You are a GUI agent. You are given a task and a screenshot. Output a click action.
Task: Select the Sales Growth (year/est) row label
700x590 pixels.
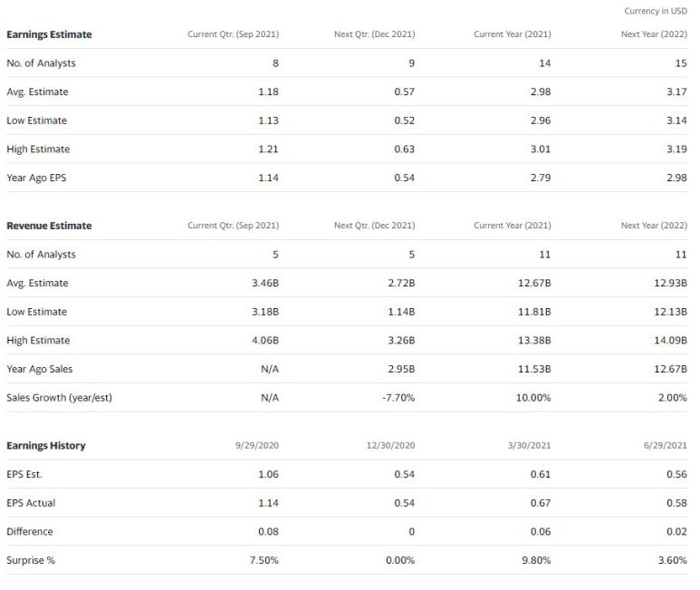(60, 398)
